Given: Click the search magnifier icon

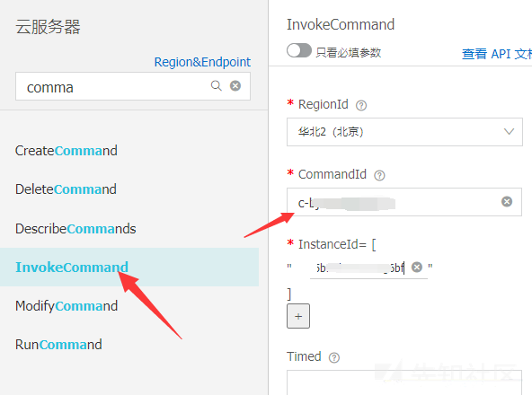Looking at the screenshot, I should (216, 85).
